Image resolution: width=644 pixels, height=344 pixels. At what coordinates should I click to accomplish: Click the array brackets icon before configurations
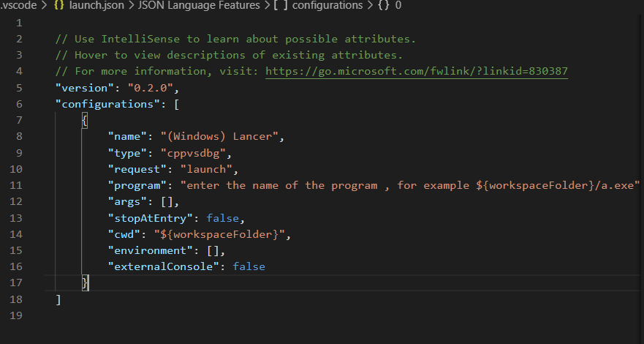tap(281, 5)
